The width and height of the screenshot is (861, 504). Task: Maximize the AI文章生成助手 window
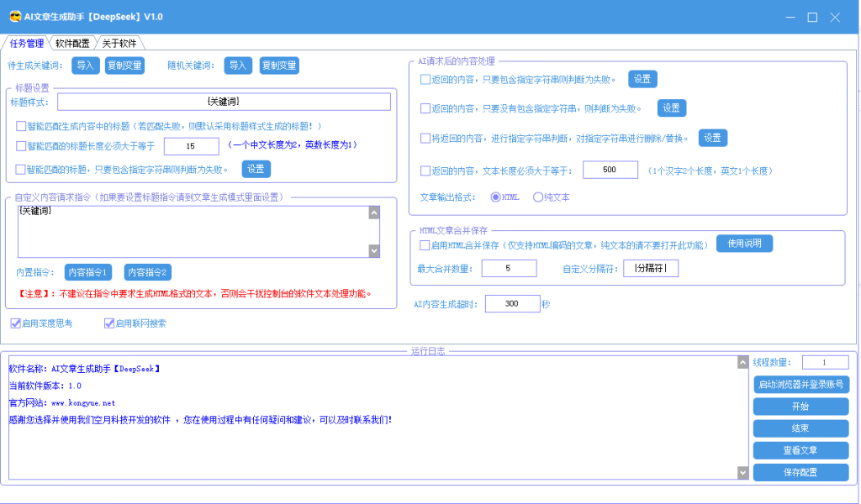813,17
